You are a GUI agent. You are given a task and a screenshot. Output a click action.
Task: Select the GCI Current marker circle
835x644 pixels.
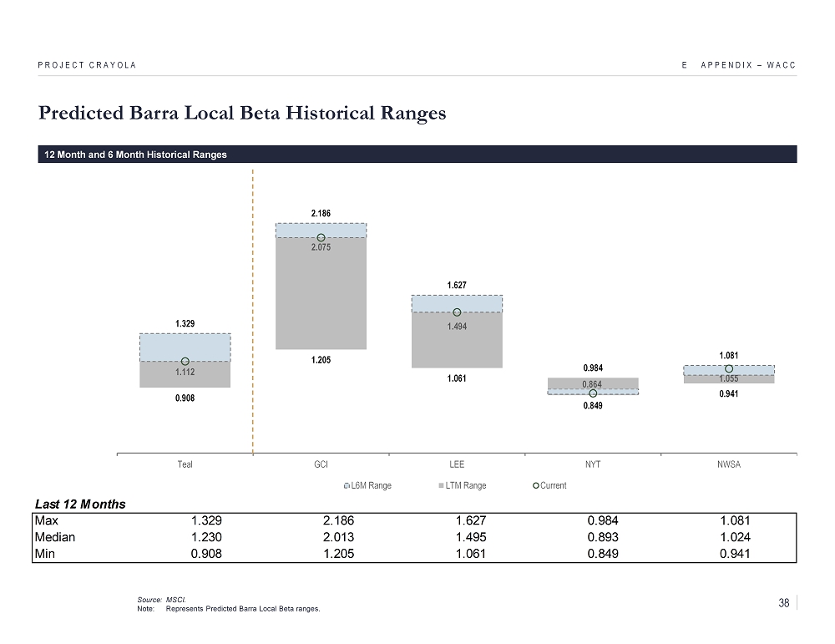click(321, 237)
